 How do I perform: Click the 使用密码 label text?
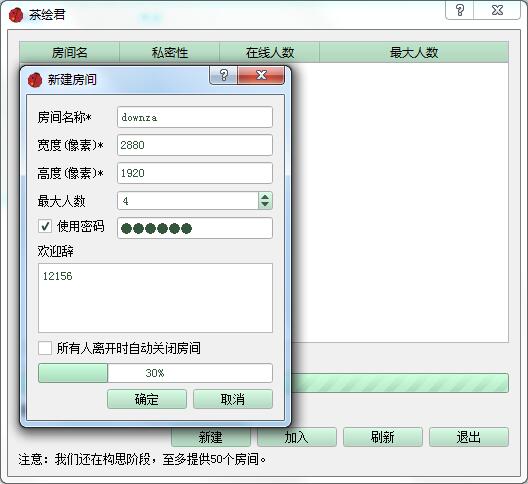coord(81,226)
